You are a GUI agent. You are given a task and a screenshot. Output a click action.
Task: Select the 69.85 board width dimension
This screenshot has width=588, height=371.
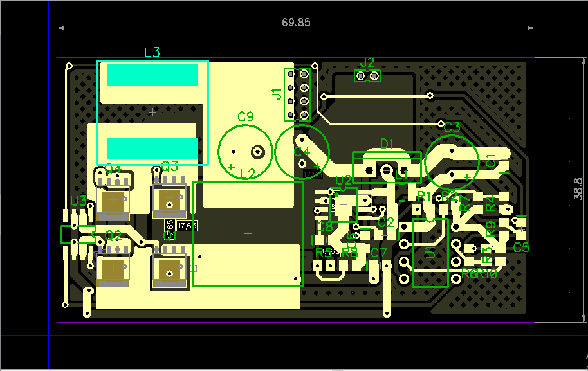296,23
